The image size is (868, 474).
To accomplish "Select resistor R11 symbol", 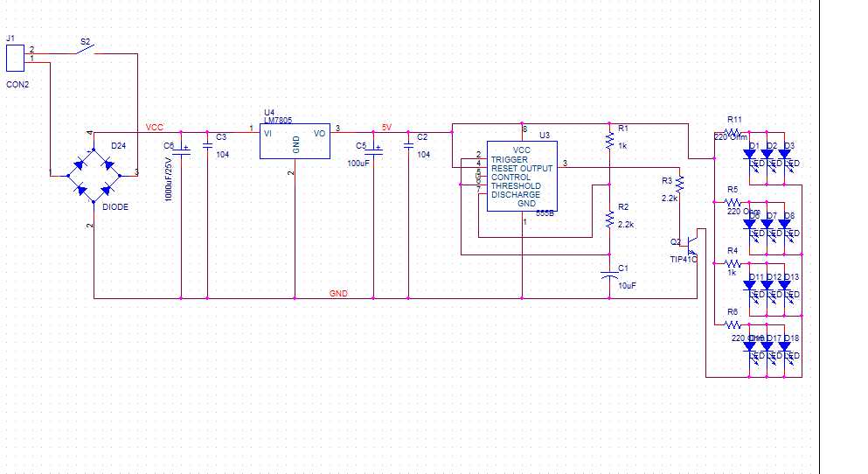I will [732, 132].
